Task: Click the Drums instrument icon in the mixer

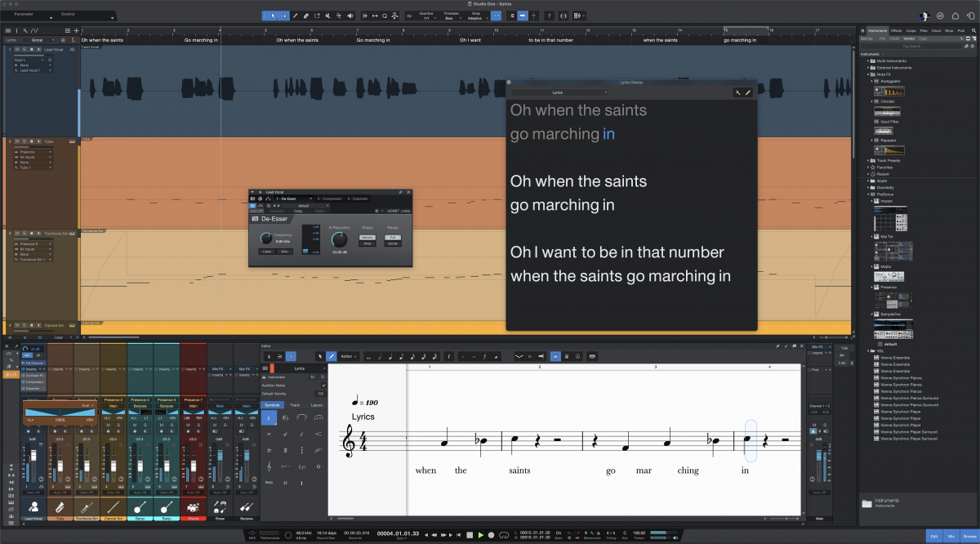Action: click(194, 506)
